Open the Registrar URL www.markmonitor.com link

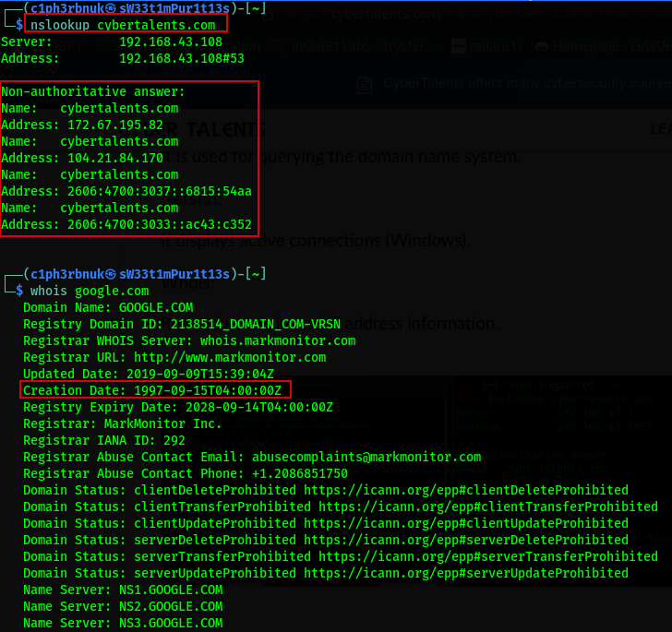(230, 357)
